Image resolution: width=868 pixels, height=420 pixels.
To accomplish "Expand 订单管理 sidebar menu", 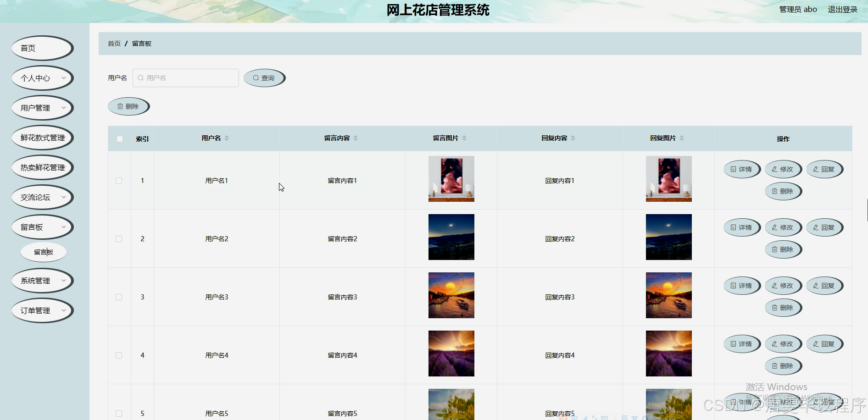I will pos(42,310).
